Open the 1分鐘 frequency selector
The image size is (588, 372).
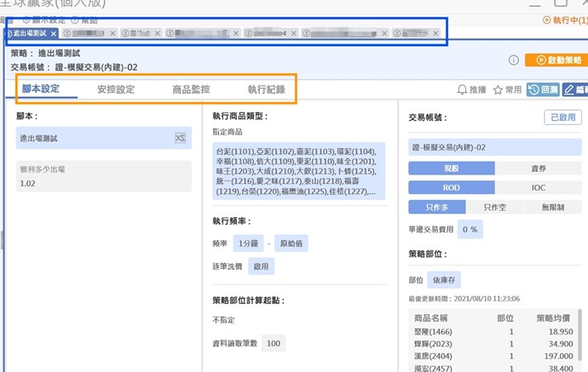pyautogui.click(x=246, y=243)
